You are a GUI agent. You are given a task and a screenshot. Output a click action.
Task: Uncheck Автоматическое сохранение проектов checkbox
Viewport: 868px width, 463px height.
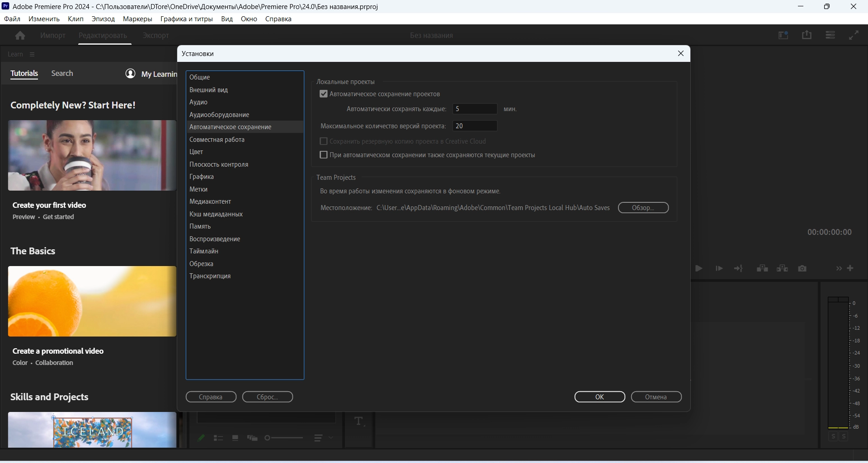point(324,94)
